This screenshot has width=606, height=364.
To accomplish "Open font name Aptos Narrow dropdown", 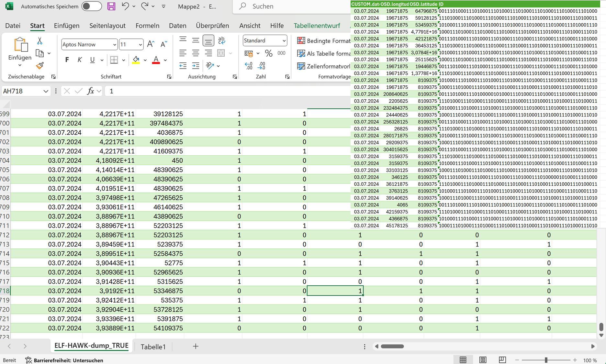I will (x=114, y=45).
